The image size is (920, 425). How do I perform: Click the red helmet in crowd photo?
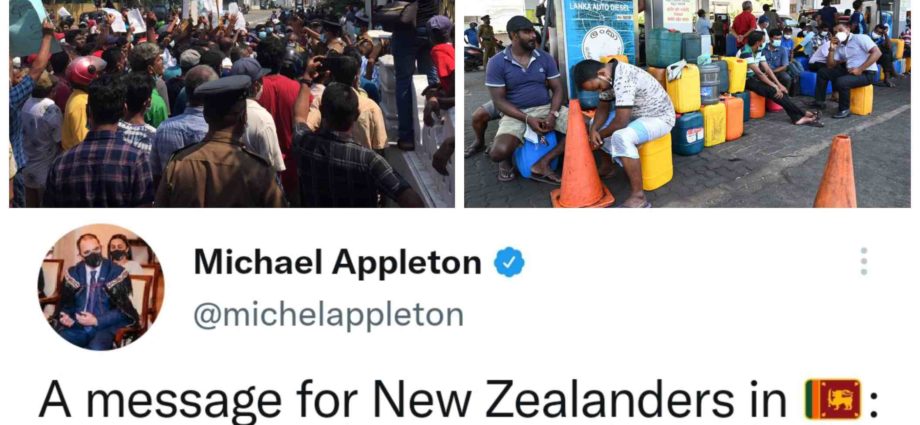(85, 70)
